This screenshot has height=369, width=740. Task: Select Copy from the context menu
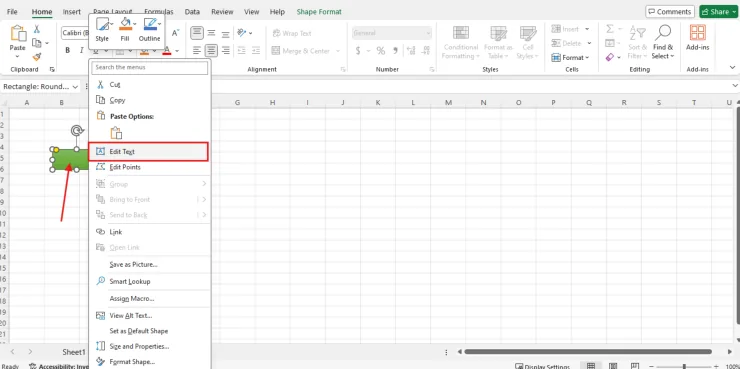149,100
